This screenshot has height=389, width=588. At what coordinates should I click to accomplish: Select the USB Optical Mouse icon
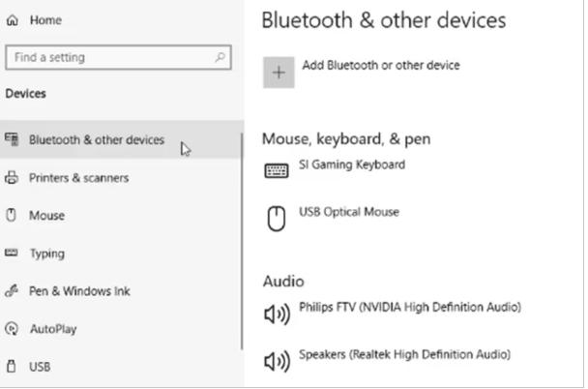277,219
